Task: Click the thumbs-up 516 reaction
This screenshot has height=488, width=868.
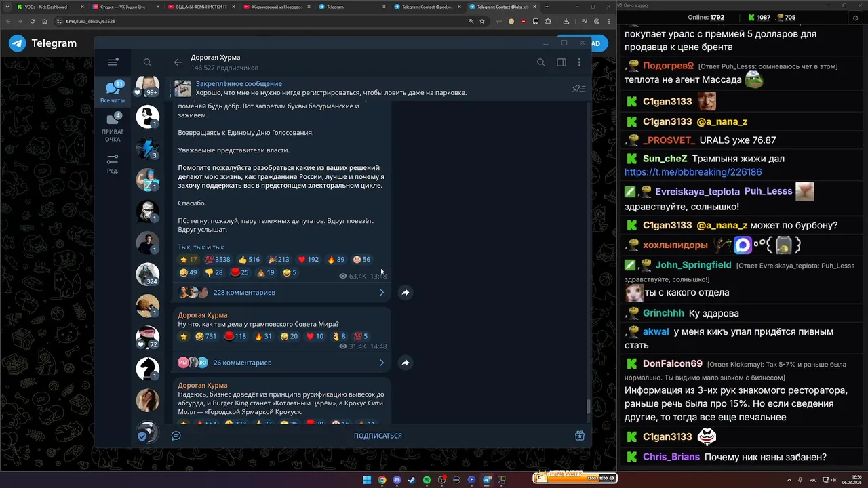Action: (249, 259)
